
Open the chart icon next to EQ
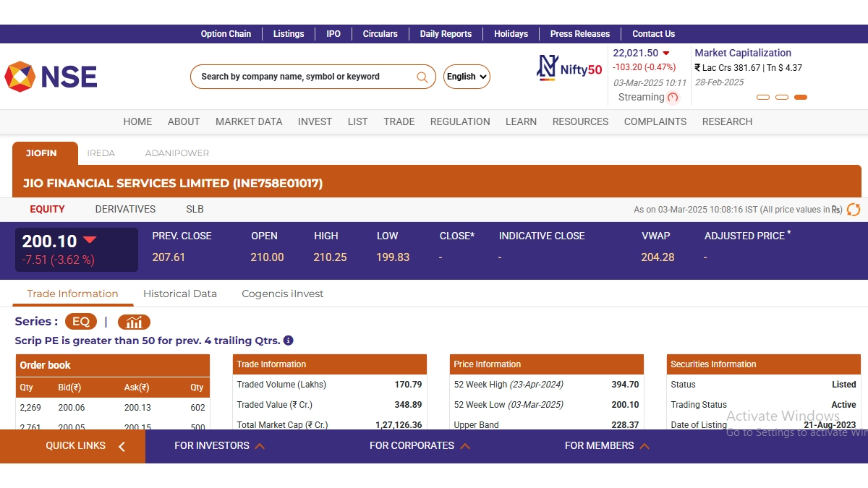click(134, 322)
